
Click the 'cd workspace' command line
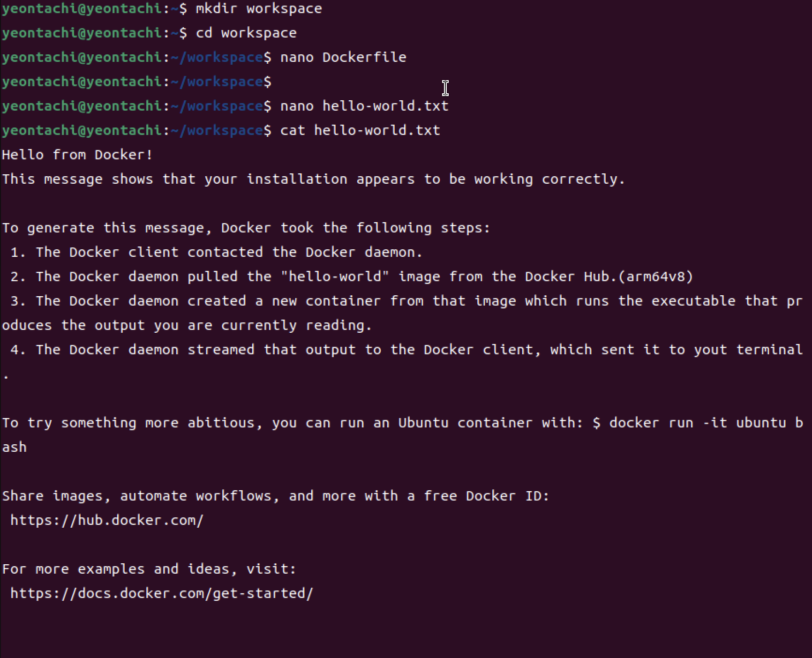pyautogui.click(x=150, y=33)
